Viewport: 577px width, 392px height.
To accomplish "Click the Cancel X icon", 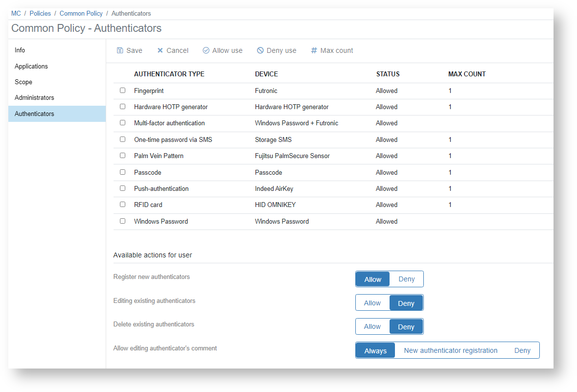I will pos(160,50).
